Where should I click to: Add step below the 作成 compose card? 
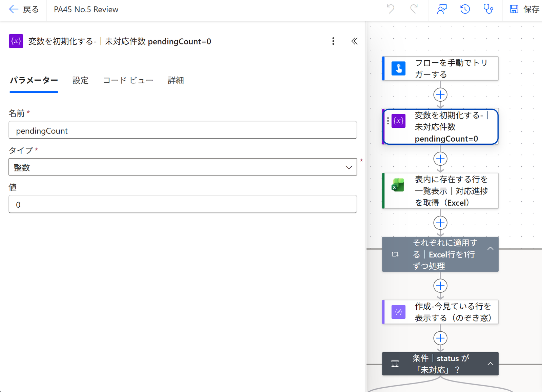click(440, 338)
